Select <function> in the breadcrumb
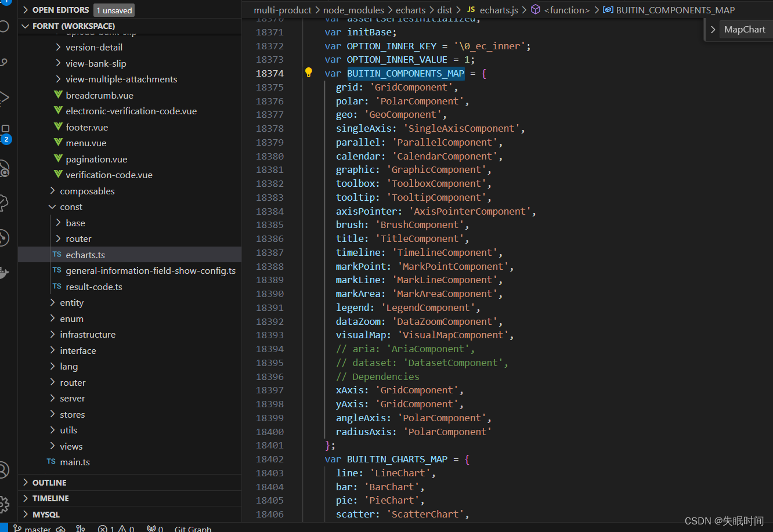The width and height of the screenshot is (773, 532). pyautogui.click(x=567, y=10)
